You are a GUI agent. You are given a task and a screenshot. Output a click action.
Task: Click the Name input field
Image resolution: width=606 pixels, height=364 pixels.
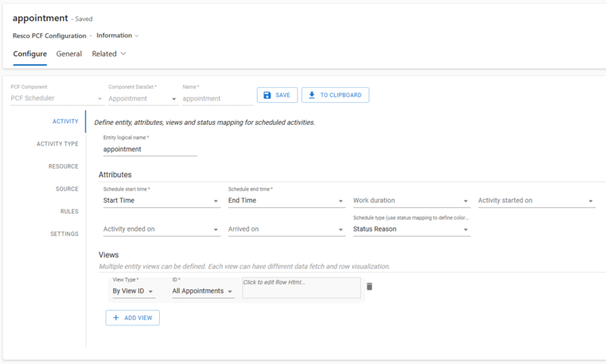tap(217, 98)
